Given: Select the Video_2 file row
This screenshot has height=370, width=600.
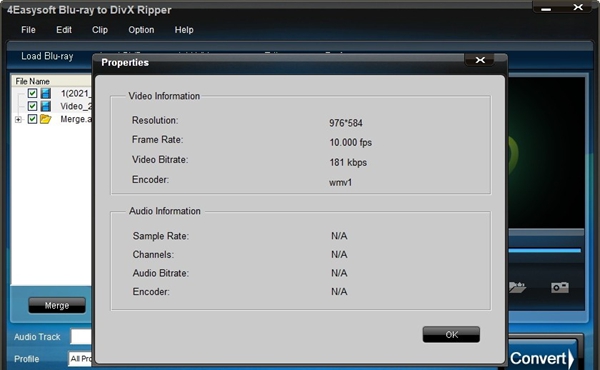Looking at the screenshot, I should [52, 106].
